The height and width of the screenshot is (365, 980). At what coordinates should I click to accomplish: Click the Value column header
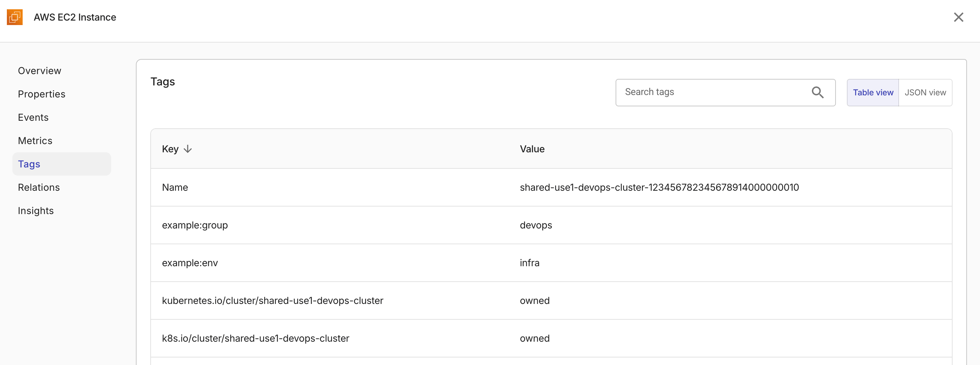coord(532,149)
